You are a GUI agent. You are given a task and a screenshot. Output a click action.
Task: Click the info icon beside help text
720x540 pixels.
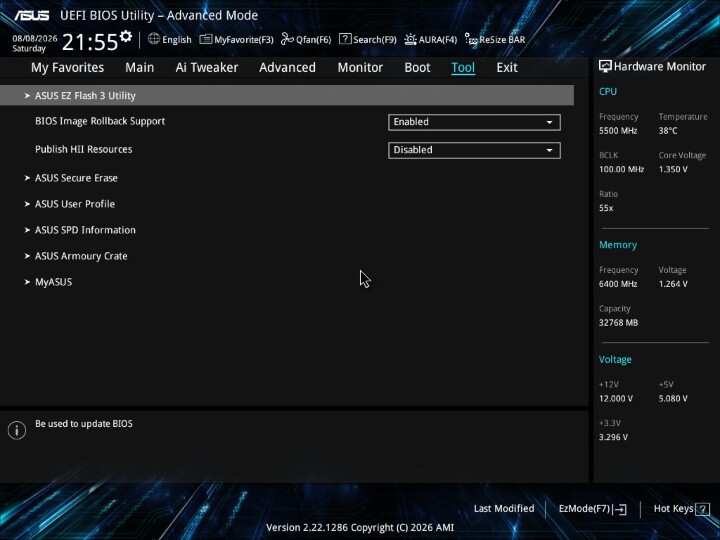pyautogui.click(x=17, y=430)
